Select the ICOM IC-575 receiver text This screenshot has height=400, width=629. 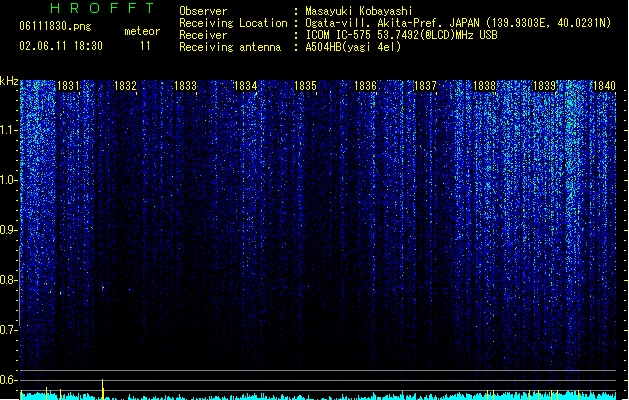(401, 35)
